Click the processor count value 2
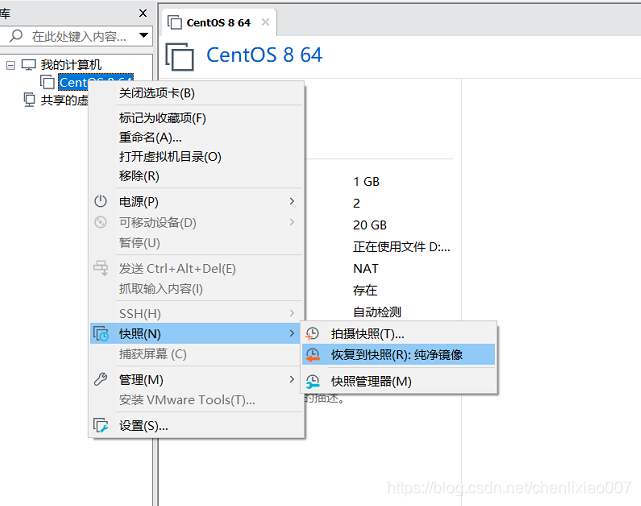Viewport: 641px width, 506px height. tap(356, 204)
